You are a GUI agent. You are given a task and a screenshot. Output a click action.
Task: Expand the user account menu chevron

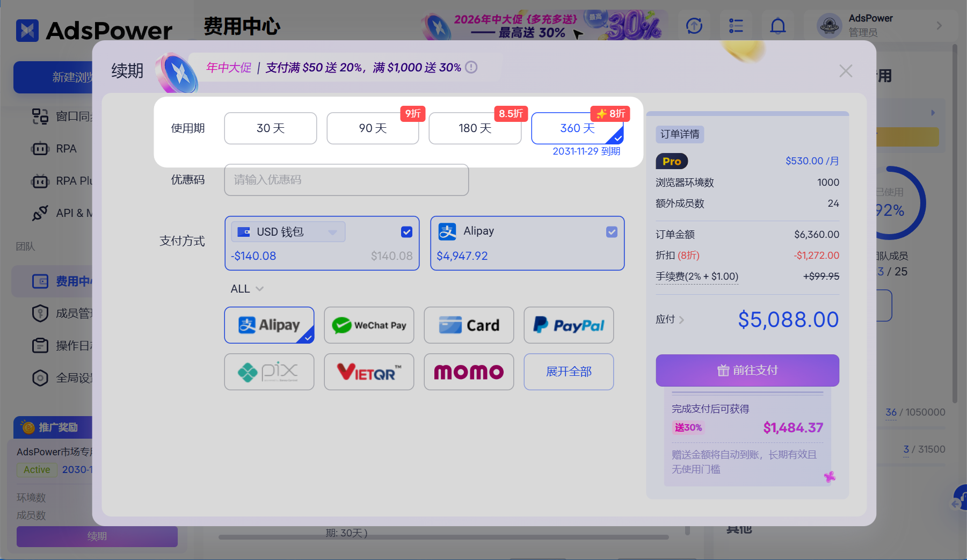click(939, 25)
